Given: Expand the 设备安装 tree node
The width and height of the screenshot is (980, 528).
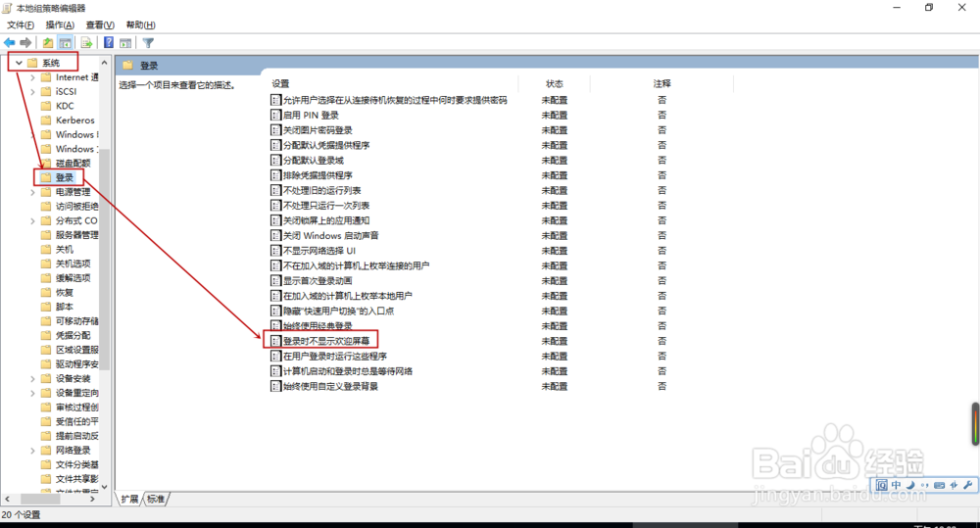Looking at the screenshot, I should tap(32, 379).
